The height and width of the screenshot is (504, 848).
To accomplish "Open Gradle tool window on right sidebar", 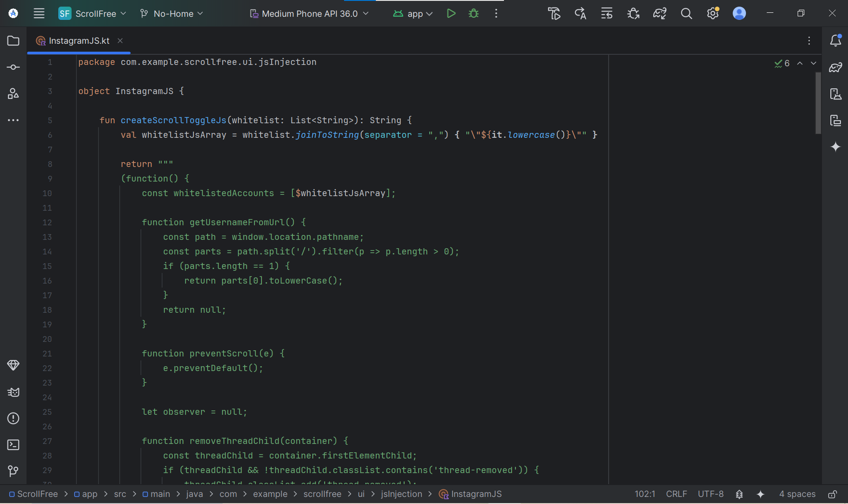I will coord(836,67).
